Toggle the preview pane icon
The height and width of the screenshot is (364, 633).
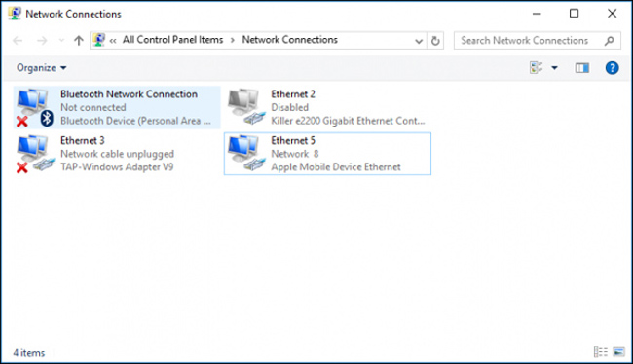581,68
